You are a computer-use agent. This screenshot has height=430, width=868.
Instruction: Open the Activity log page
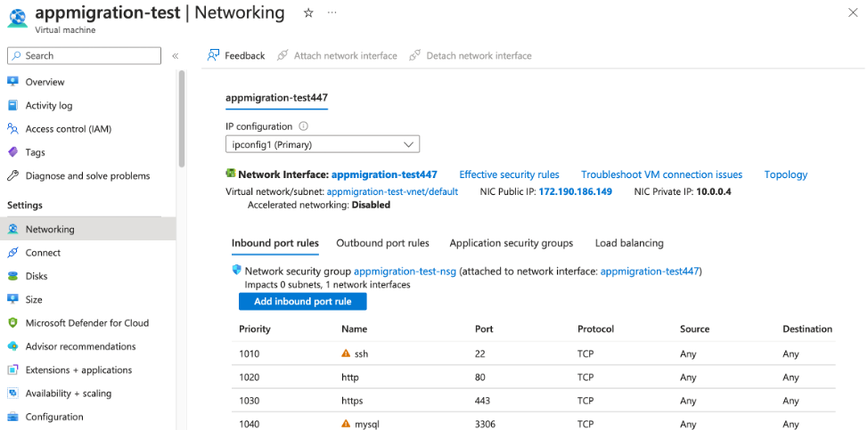(x=49, y=106)
